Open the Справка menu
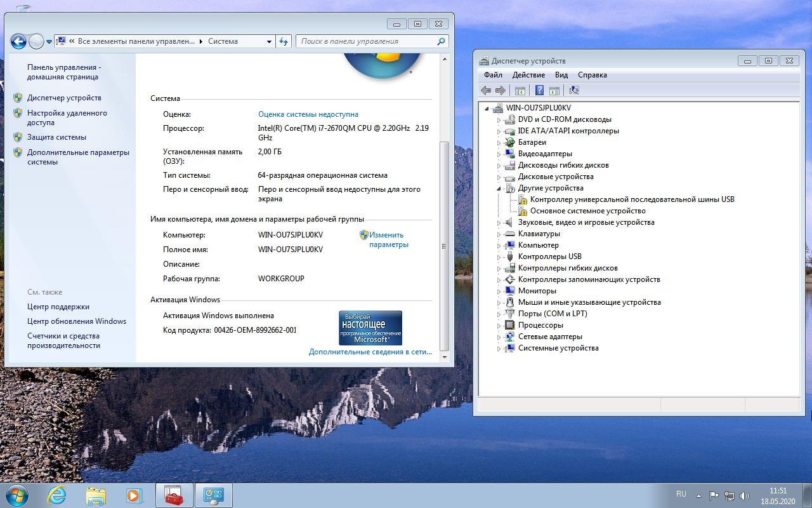812x508 pixels. (593, 75)
